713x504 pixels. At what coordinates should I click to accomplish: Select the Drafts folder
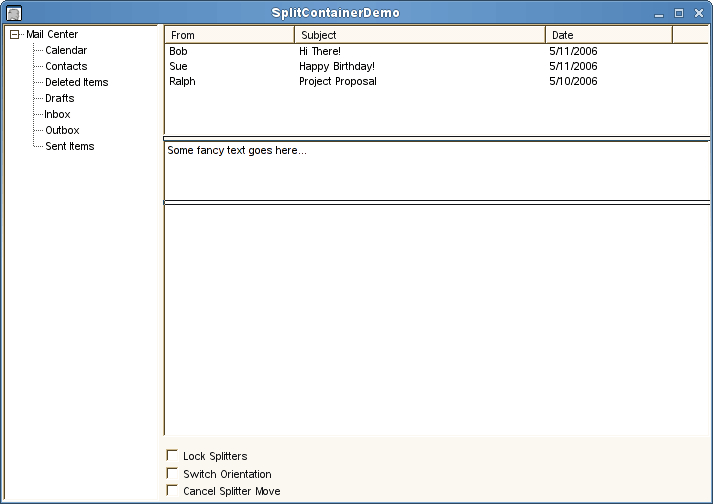pyautogui.click(x=60, y=98)
